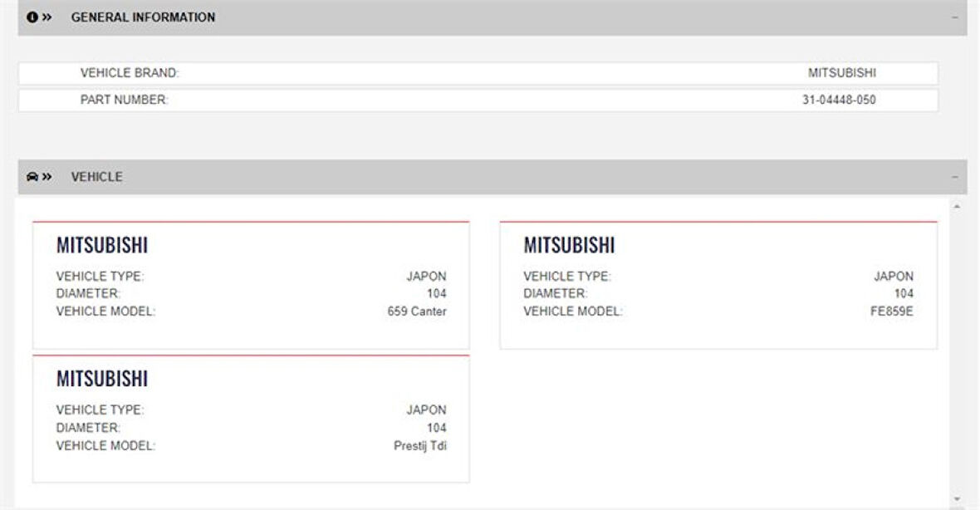Collapse the Vehicle section using minus button
Viewport: 980px width, 510px height.
pyautogui.click(x=954, y=177)
